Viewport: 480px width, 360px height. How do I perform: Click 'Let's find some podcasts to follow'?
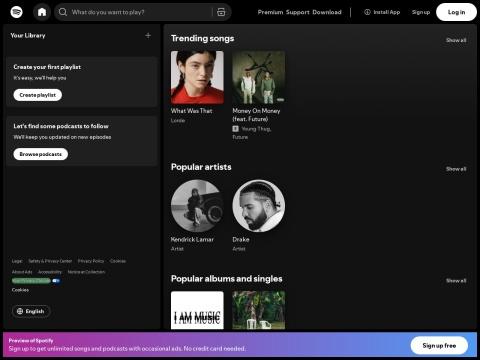point(61,126)
